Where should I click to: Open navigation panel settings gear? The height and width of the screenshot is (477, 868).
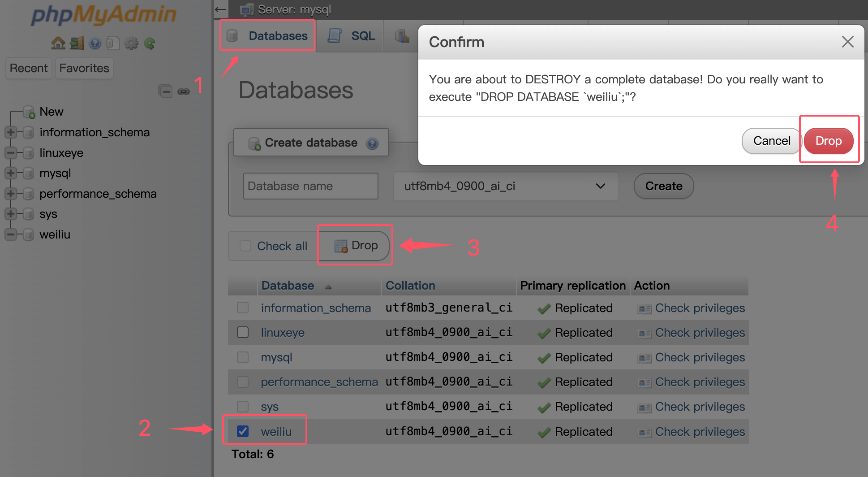(x=131, y=43)
